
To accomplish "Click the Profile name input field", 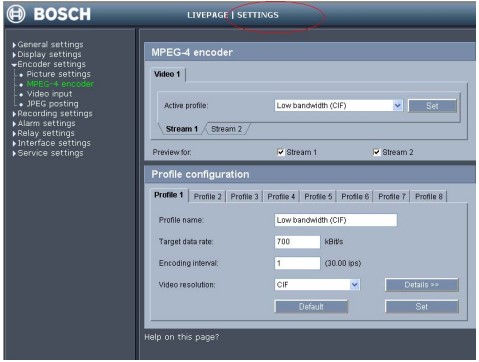I will pyautogui.click(x=336, y=220).
